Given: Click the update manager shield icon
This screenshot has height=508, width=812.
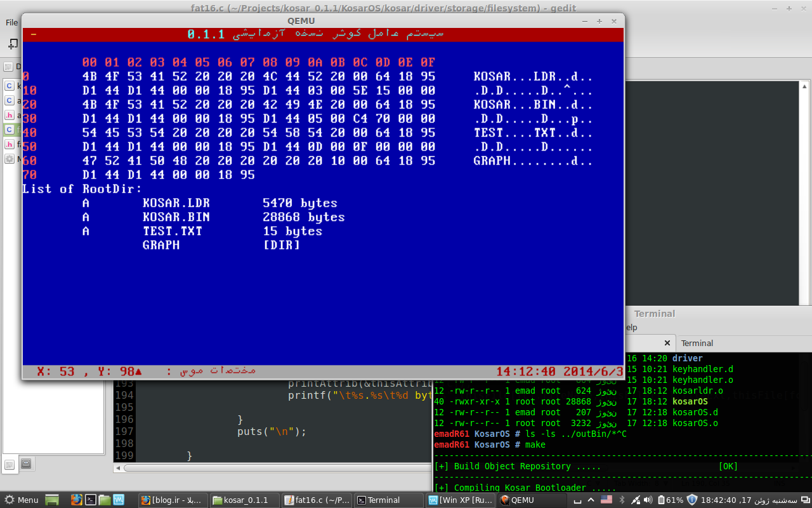Looking at the screenshot, I should [x=692, y=500].
